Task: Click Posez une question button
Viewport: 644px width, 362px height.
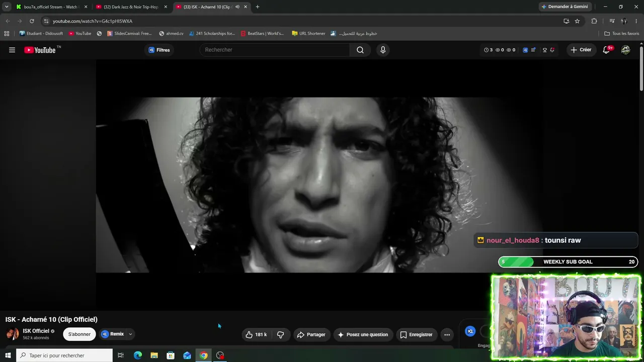Action: point(363,334)
